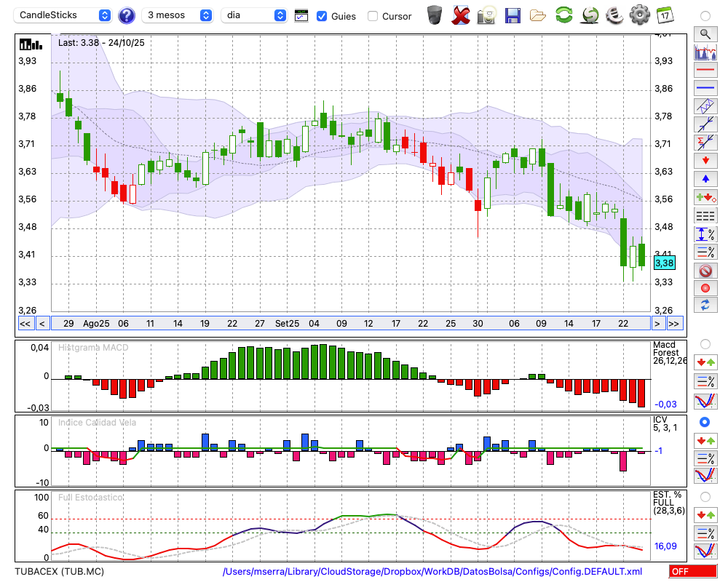The width and height of the screenshot is (728, 582).
Task: Click the euro currency icon
Action: point(614,15)
